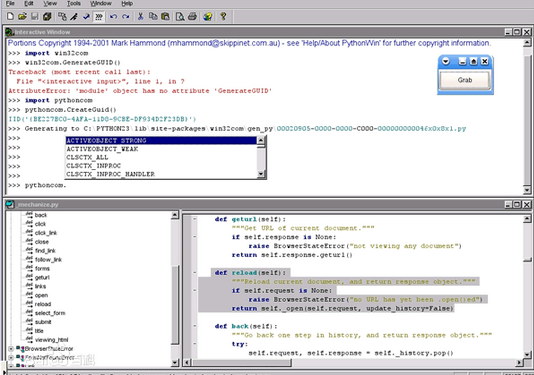Collapse the fold at 'if self.request is None'

coord(195,290)
